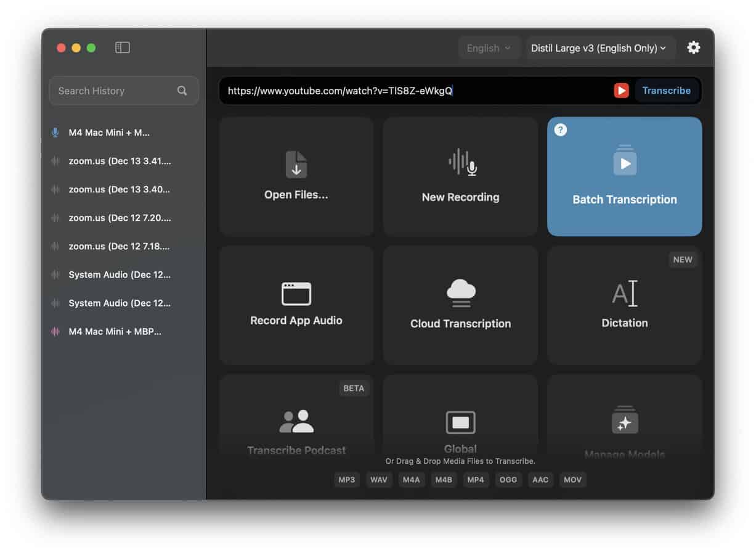
Task: Click the help question mark badge
Action: tap(560, 130)
